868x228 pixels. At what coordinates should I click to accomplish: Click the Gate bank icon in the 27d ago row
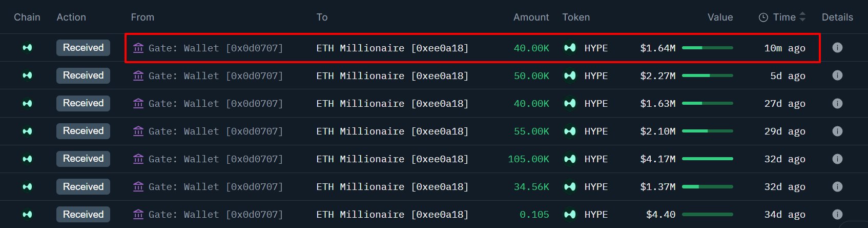[x=138, y=103]
